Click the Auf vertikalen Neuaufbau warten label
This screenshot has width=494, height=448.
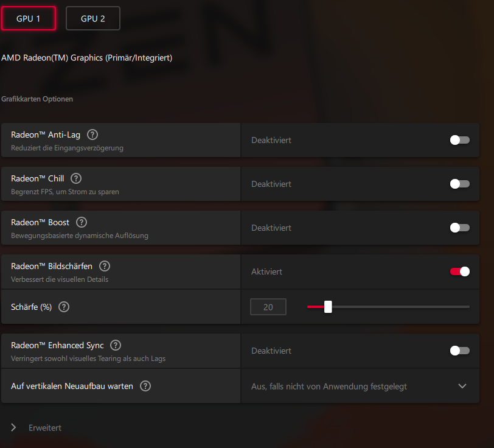pyautogui.click(x=72, y=386)
